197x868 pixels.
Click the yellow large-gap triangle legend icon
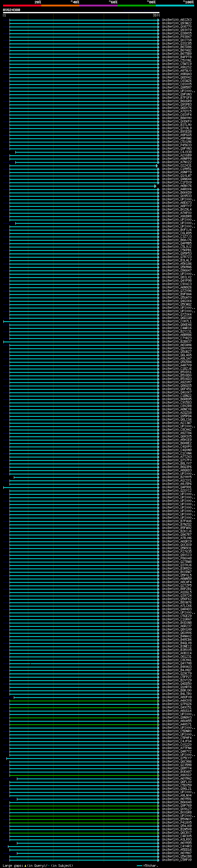[x=25, y=866]
